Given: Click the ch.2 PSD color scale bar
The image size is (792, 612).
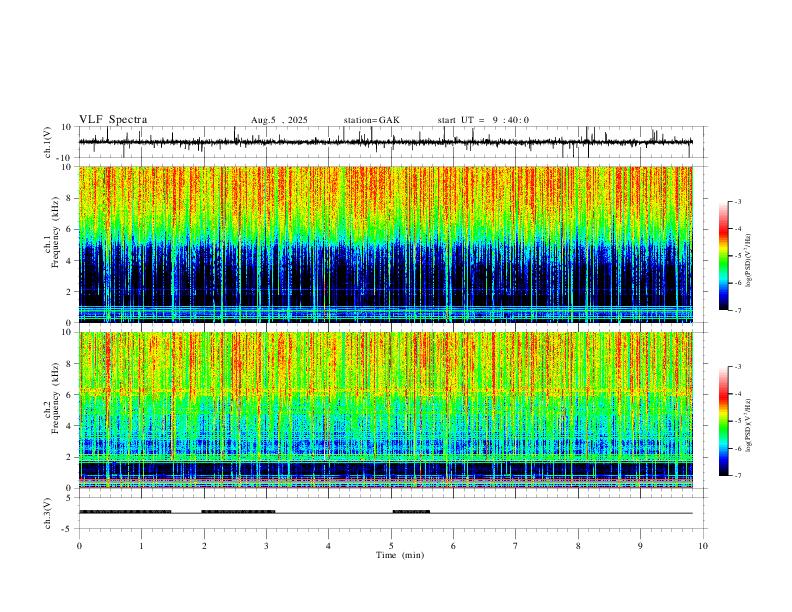Looking at the screenshot, I should click(x=723, y=421).
